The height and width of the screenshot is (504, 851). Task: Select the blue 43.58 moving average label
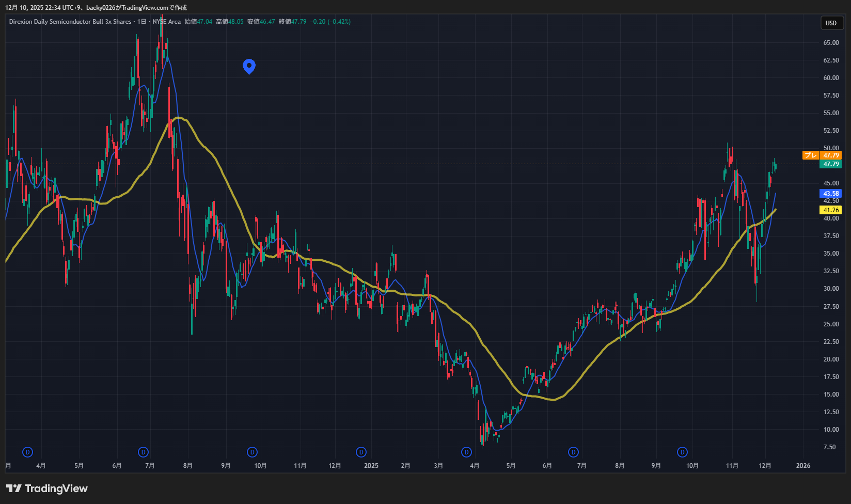(x=831, y=194)
